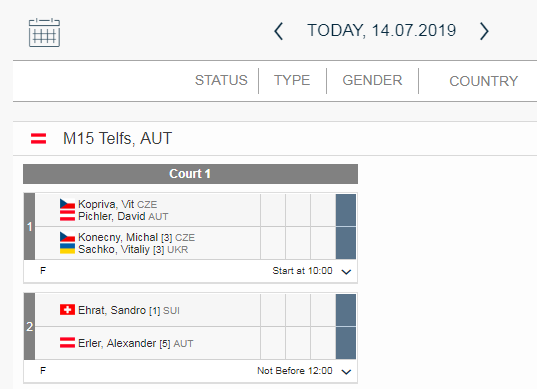This screenshot has height=389, width=537.
Task: Open the STATUS filter
Action: [x=221, y=80]
